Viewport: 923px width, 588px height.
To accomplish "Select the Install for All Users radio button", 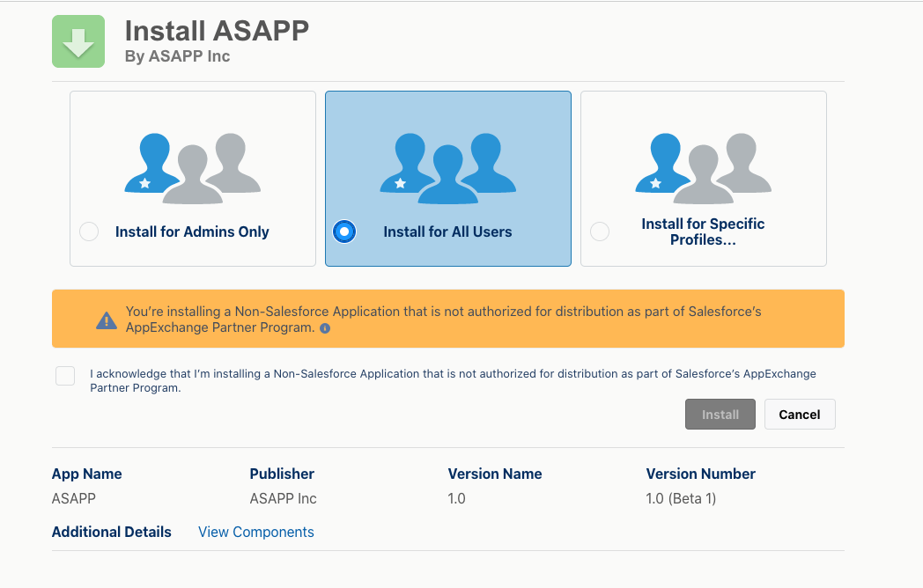I will pyautogui.click(x=344, y=232).
